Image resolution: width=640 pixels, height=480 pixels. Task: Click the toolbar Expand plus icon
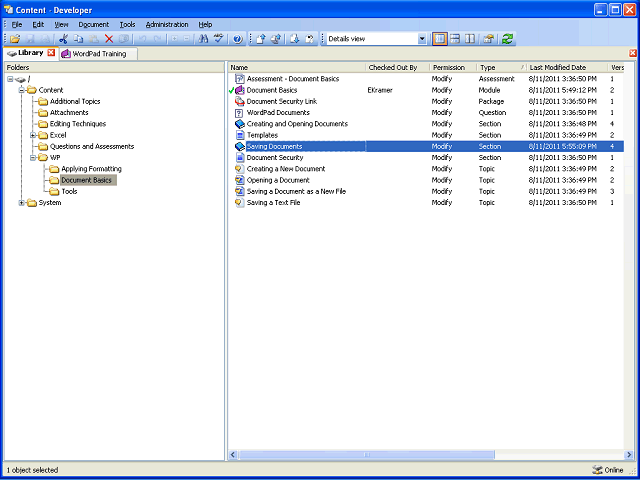point(174,39)
